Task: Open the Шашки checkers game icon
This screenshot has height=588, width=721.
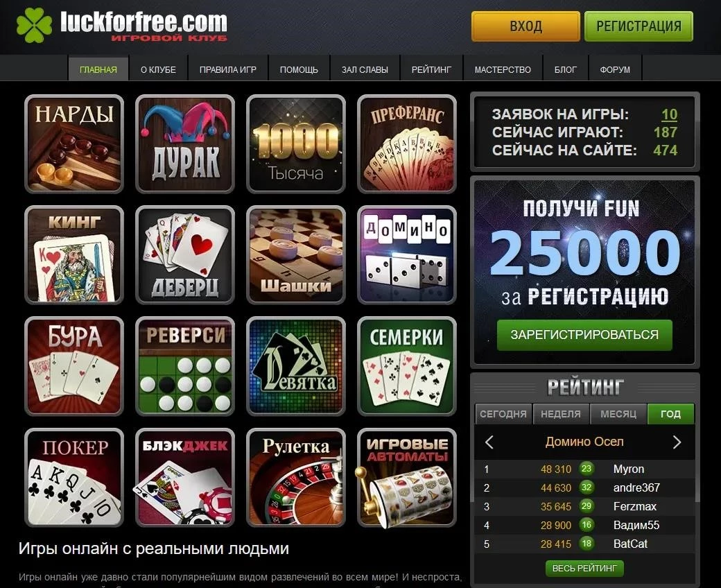Action: (x=295, y=255)
